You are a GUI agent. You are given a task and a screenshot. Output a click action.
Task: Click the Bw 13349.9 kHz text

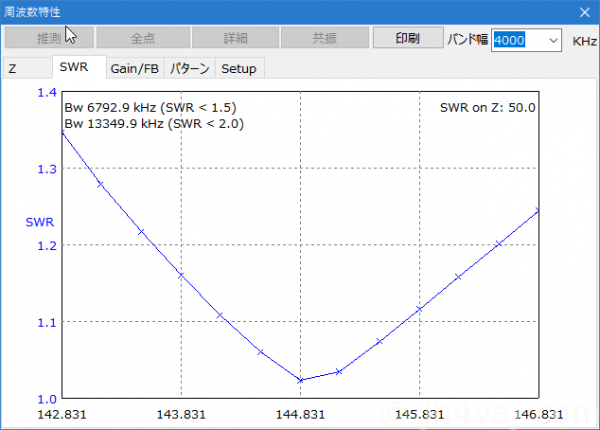tap(153, 123)
